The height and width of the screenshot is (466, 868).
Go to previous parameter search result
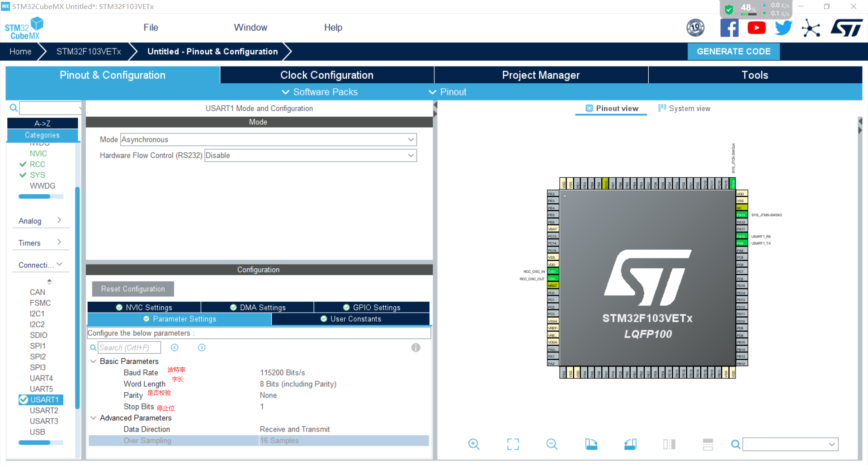175,347
